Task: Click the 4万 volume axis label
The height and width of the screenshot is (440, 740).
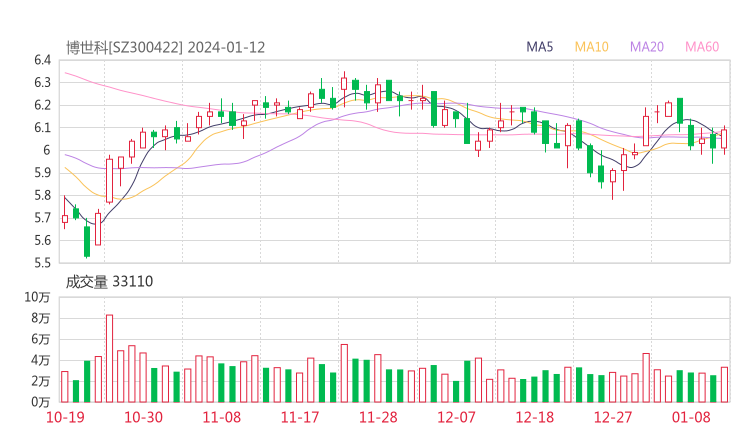Action: coord(41,360)
